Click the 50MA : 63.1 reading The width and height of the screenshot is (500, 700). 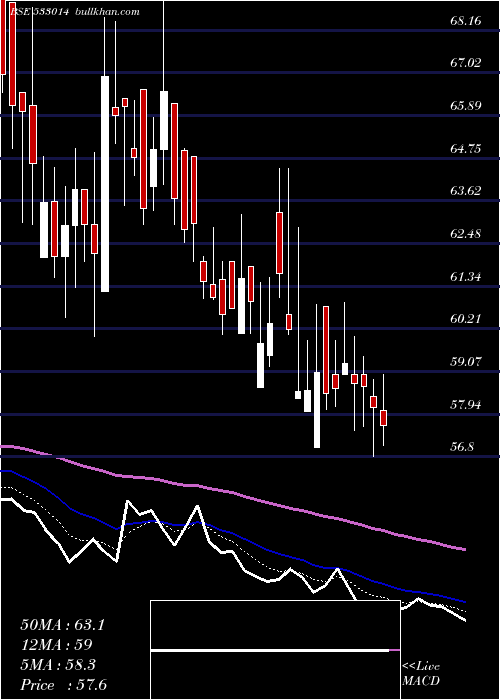pos(62,625)
